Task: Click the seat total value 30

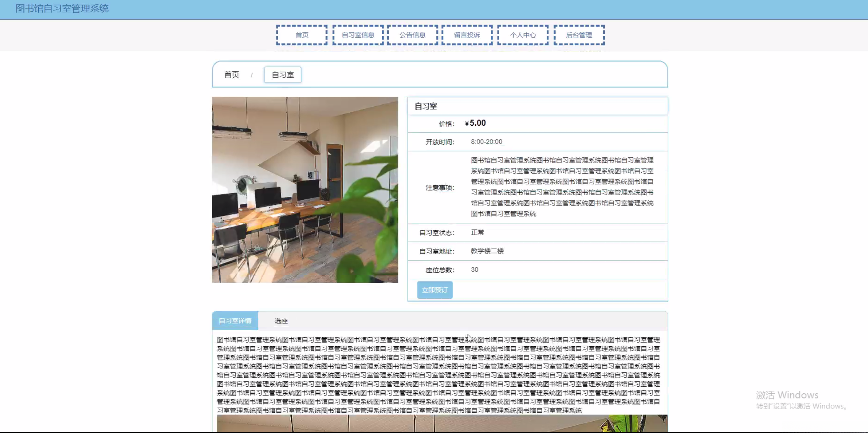Action: coord(474,270)
